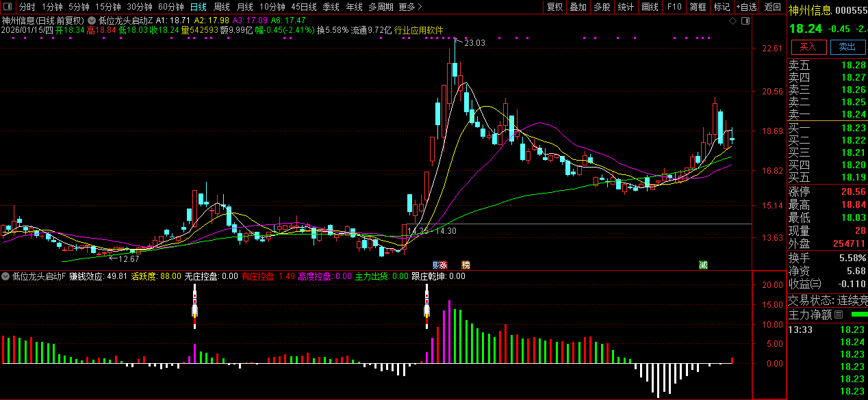Image resolution: width=868 pixels, height=400 pixels.
Task: Select the 45日线 period
Action: click(x=304, y=7)
